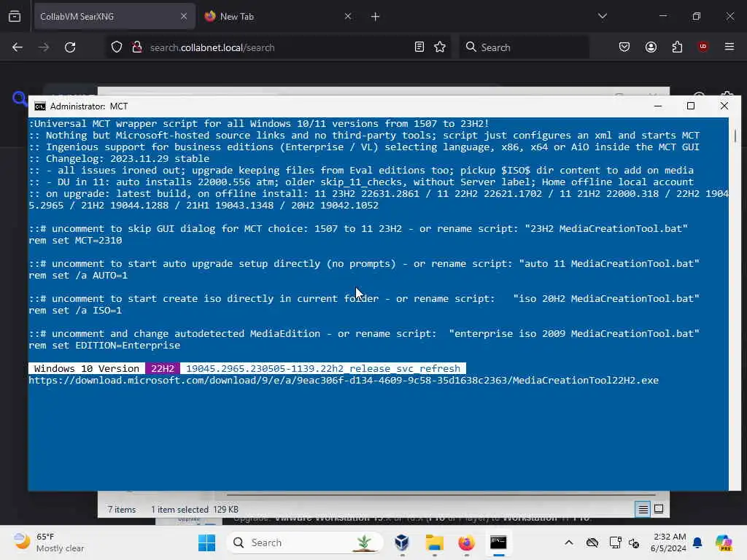Go back with Firefox back arrow
Image resolution: width=747 pixels, height=560 pixels.
click(18, 47)
